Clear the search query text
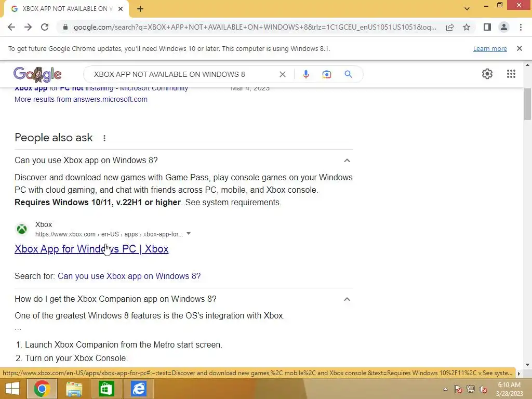 click(282, 74)
